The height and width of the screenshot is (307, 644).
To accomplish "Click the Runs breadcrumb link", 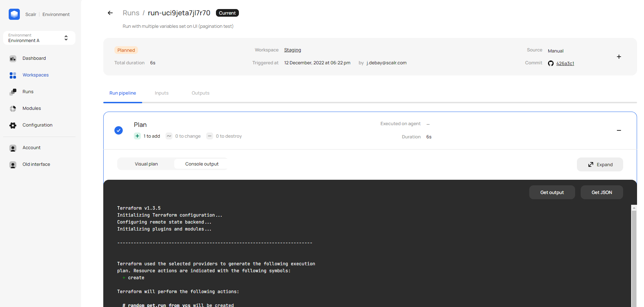I will pyautogui.click(x=131, y=13).
